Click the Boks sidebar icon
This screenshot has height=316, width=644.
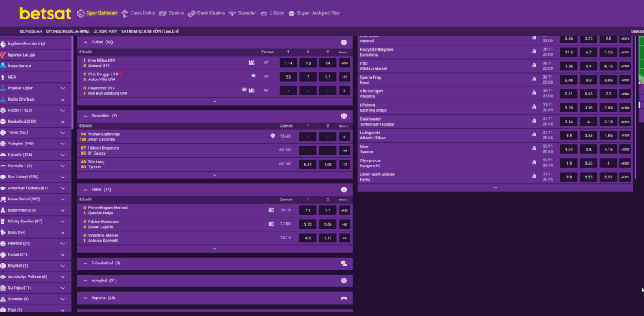coord(3,232)
